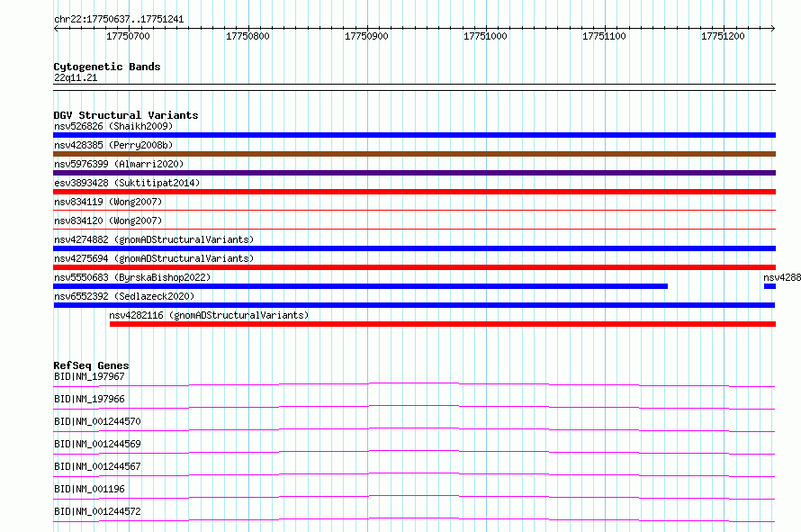Viewport: 801px width, 532px height.
Task: Click the BID|NM_001244569 transcript label
Action: [x=97, y=444]
